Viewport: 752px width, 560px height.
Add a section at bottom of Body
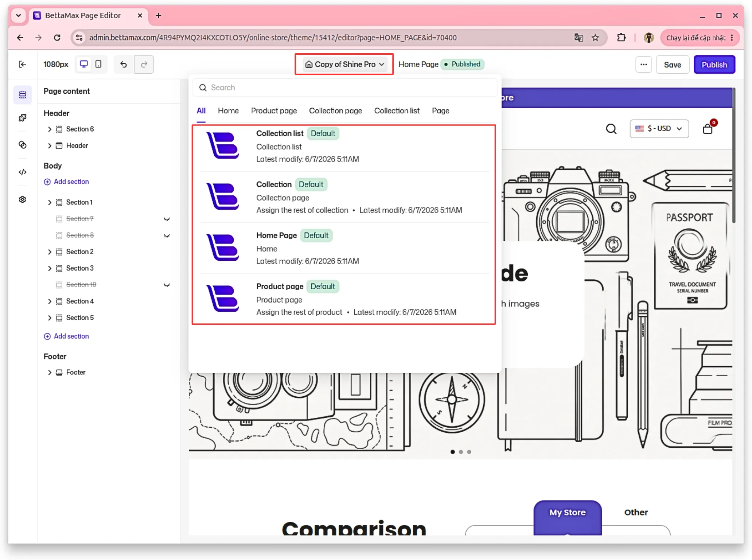click(x=66, y=336)
